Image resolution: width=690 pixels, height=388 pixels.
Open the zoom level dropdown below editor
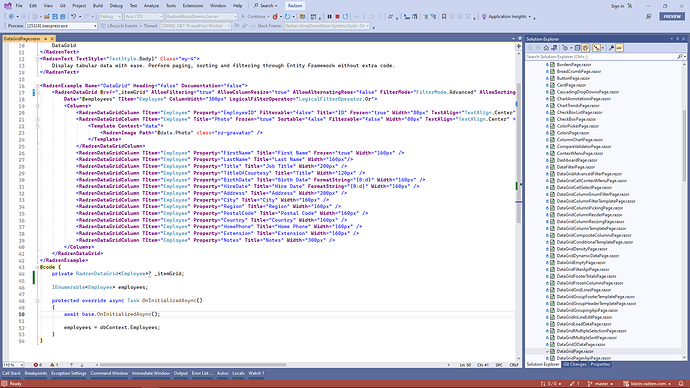pyautogui.click(x=13, y=365)
